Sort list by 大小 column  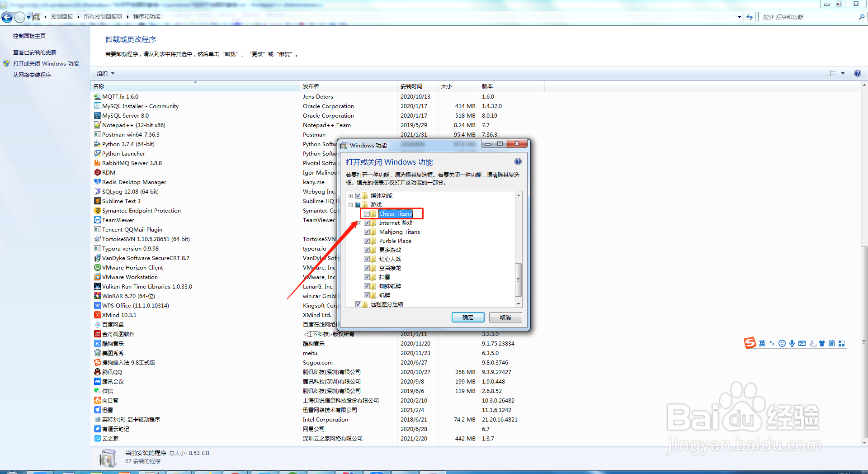click(458, 86)
